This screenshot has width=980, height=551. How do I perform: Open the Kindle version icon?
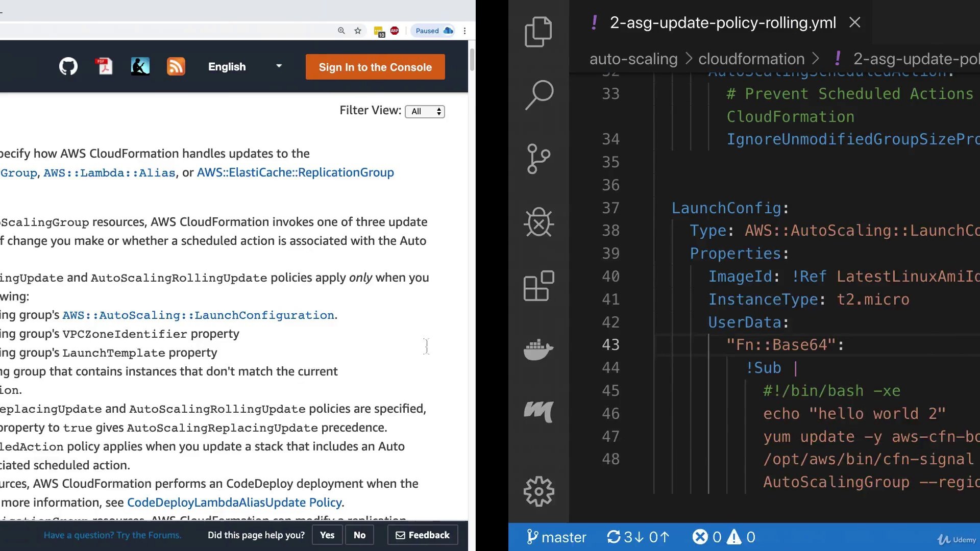pos(140,66)
